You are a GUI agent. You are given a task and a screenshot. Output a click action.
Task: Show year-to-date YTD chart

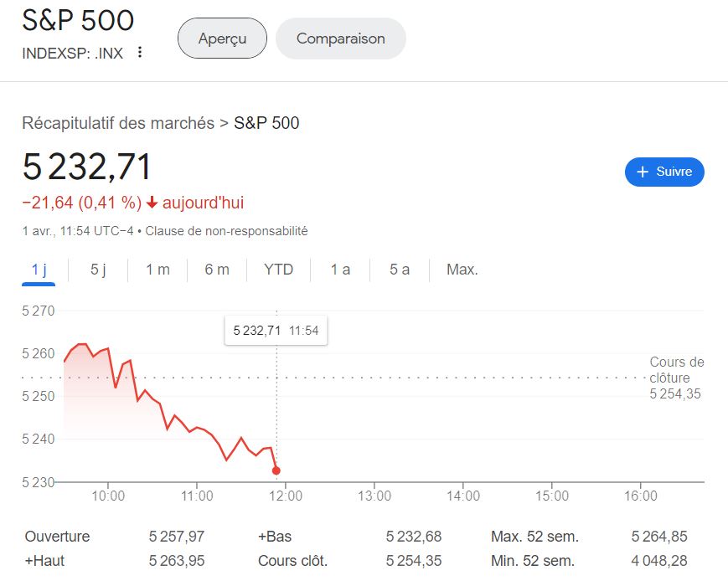pos(278,270)
